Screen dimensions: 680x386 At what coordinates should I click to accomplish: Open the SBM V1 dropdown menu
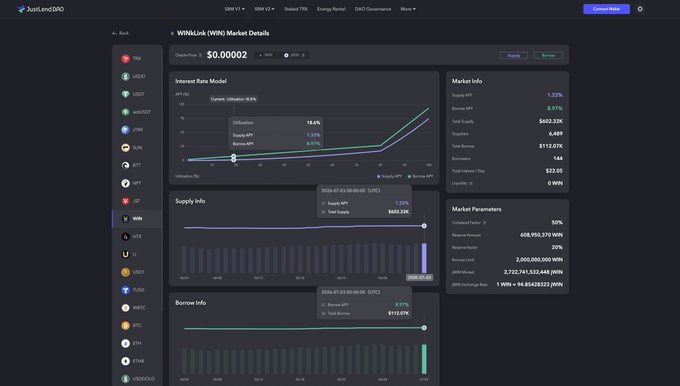tap(235, 9)
